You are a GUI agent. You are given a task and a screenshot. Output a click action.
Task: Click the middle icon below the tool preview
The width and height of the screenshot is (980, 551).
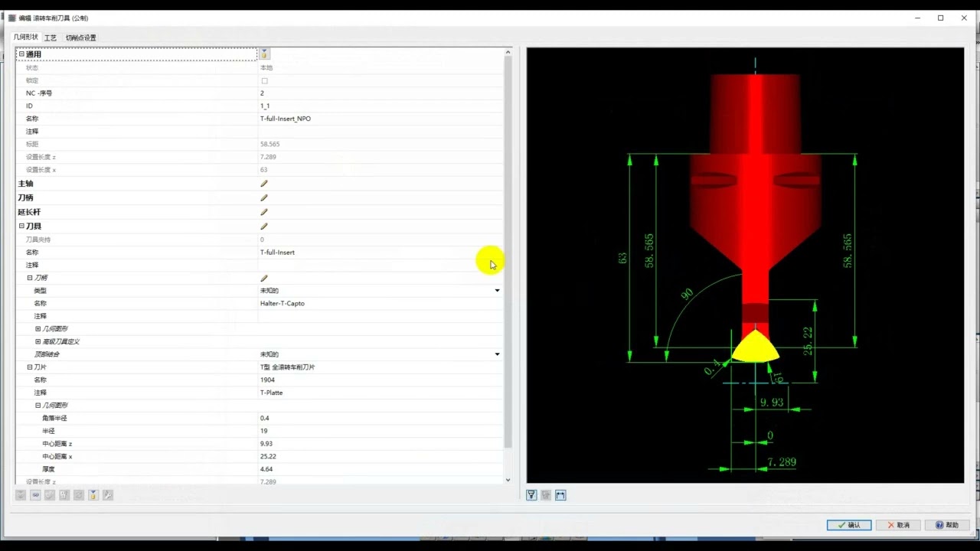pos(546,495)
